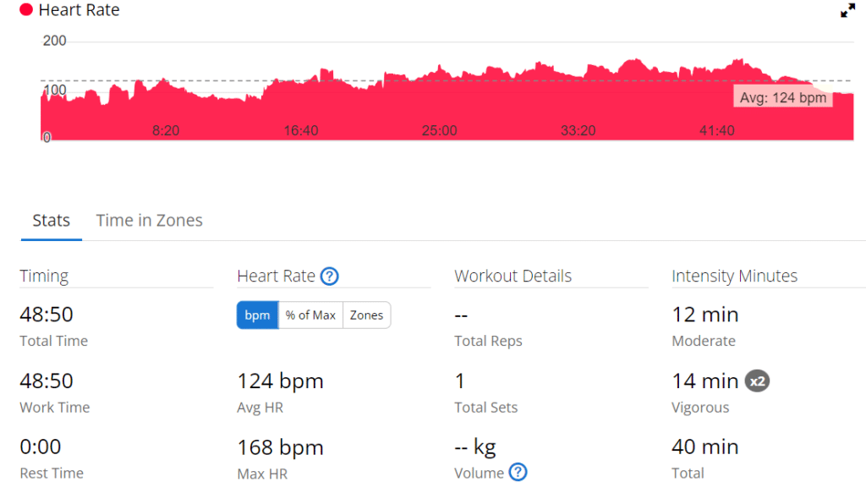This screenshot has width=866, height=504.
Task: Switch to Time in Zones tab
Action: click(149, 220)
